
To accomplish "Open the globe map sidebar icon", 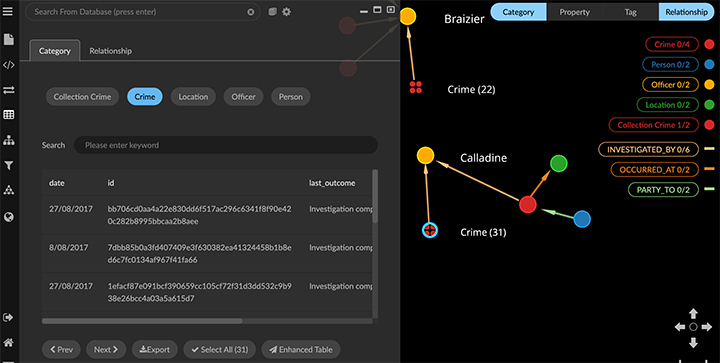I will pos(8,217).
